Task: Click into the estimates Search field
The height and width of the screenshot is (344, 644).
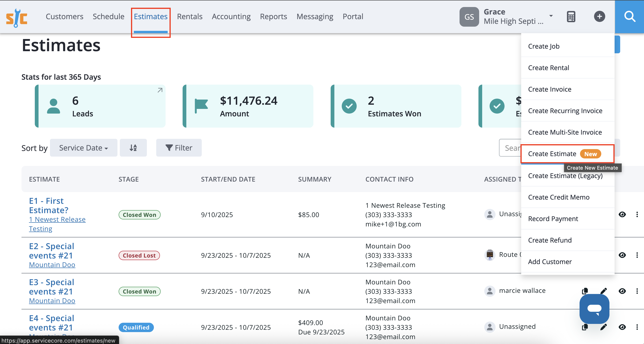Action: click(510, 148)
